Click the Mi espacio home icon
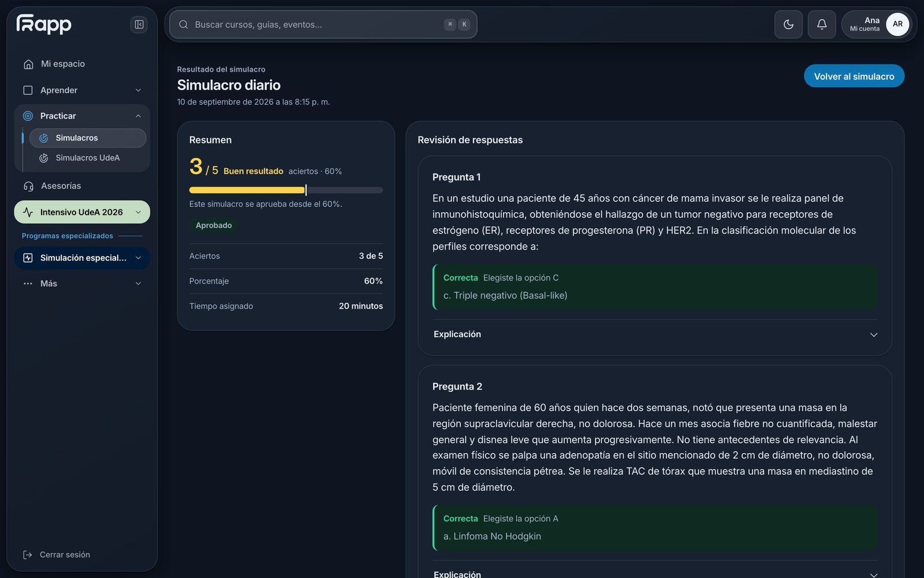 (28, 64)
